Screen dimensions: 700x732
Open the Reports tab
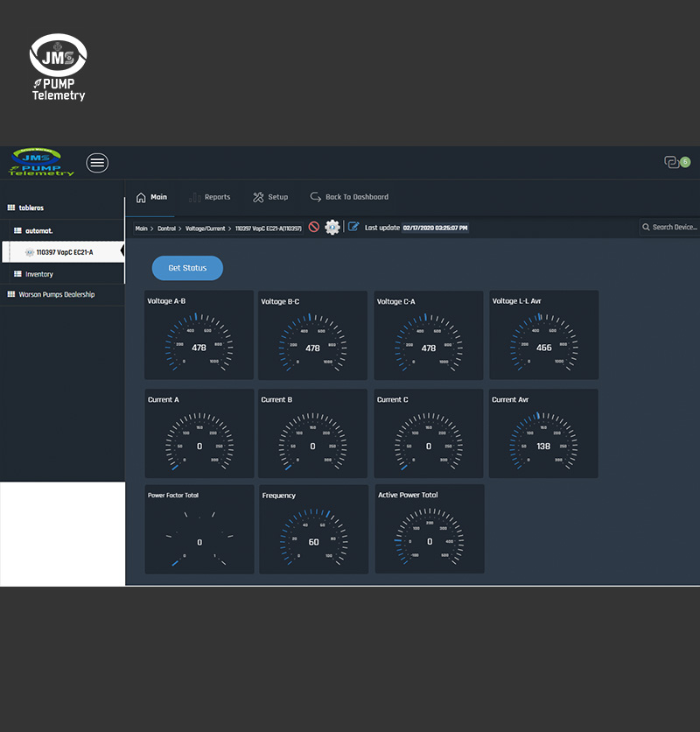[210, 197]
